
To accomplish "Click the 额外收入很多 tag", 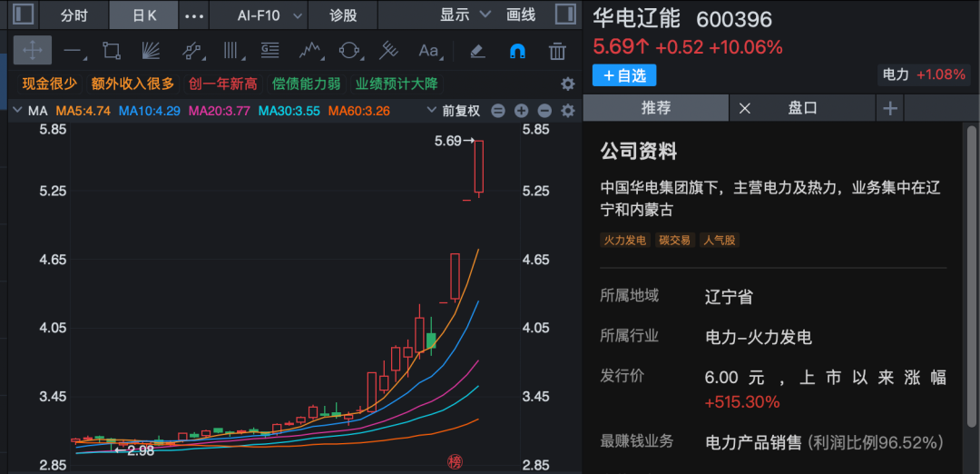I will pos(133,84).
